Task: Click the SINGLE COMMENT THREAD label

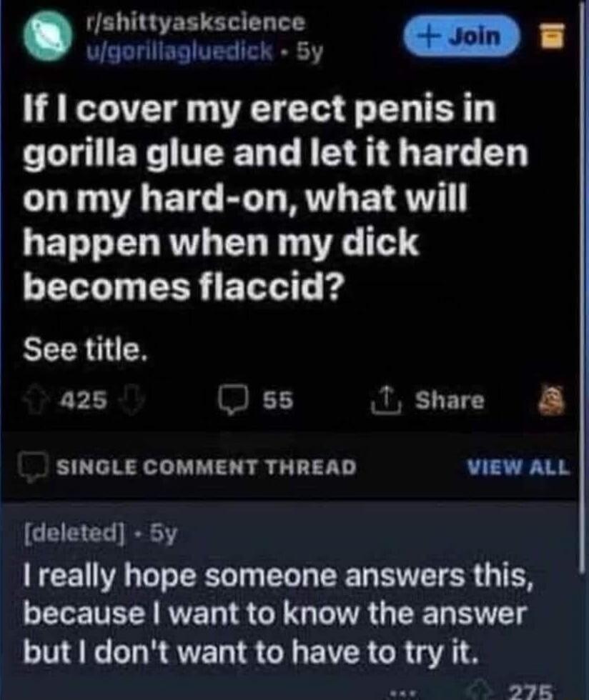Action: point(207,467)
